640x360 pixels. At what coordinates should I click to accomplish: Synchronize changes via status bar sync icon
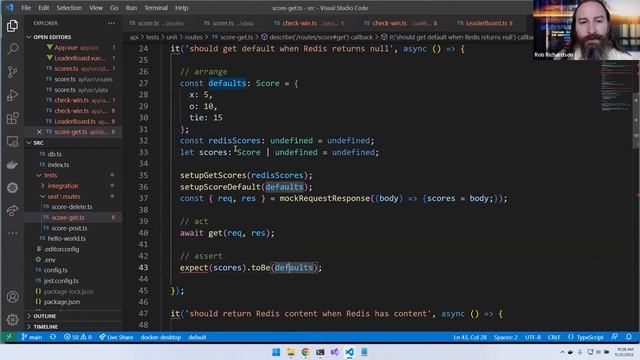coord(53,337)
